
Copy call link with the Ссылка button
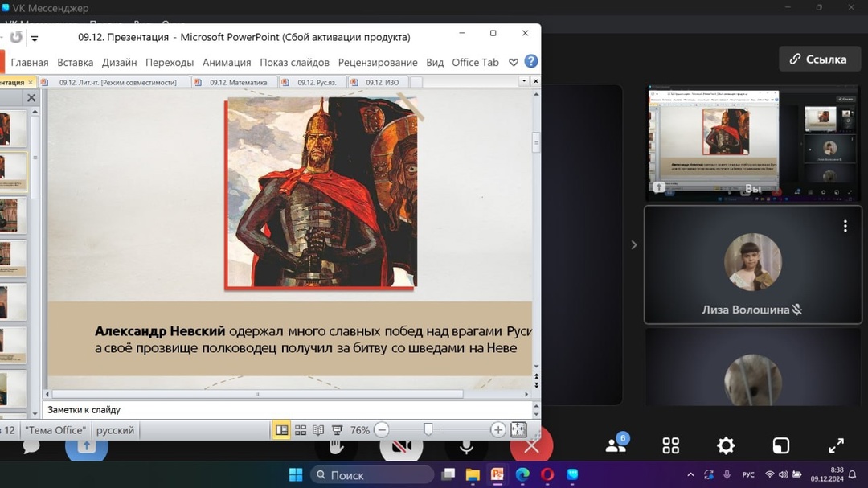[819, 59]
